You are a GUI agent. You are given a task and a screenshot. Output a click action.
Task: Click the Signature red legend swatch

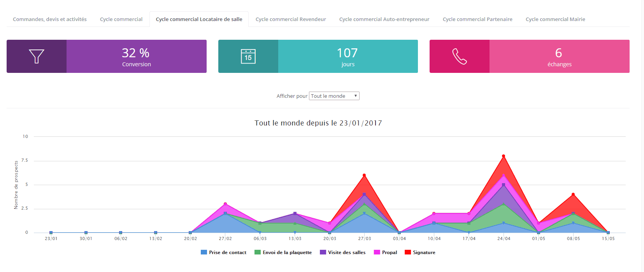point(408,253)
